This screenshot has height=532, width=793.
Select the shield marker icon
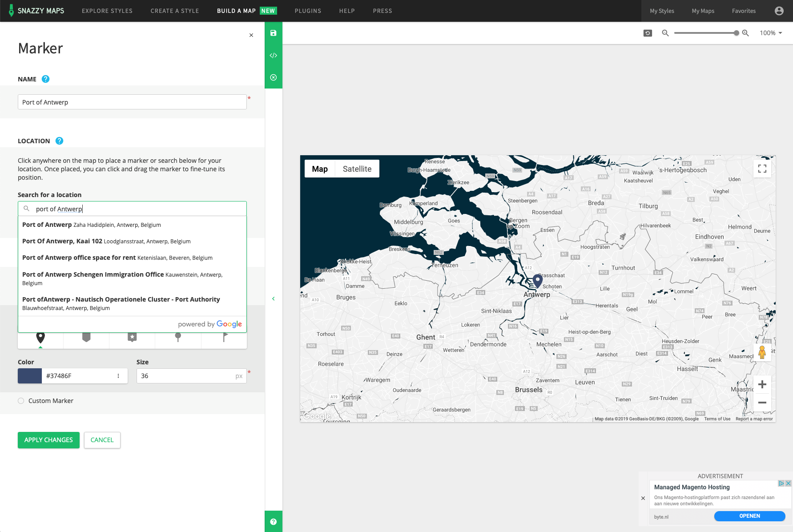tap(86, 338)
